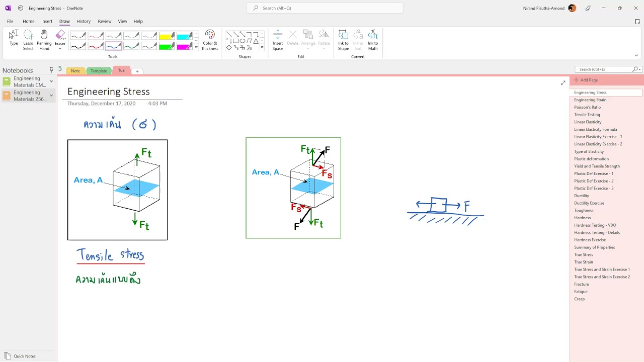Select the Engineering Stress page title
The image size is (644, 362).
click(109, 92)
